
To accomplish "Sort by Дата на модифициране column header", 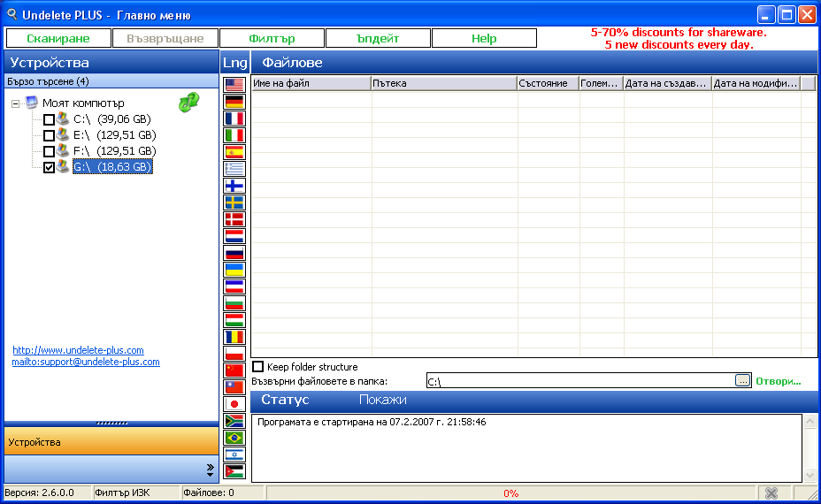I will point(756,83).
